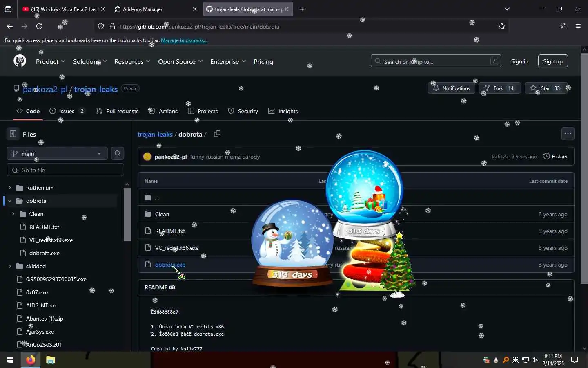Open the Firefox View recent browsing icon
The height and width of the screenshot is (368, 588).
[x=8, y=9]
